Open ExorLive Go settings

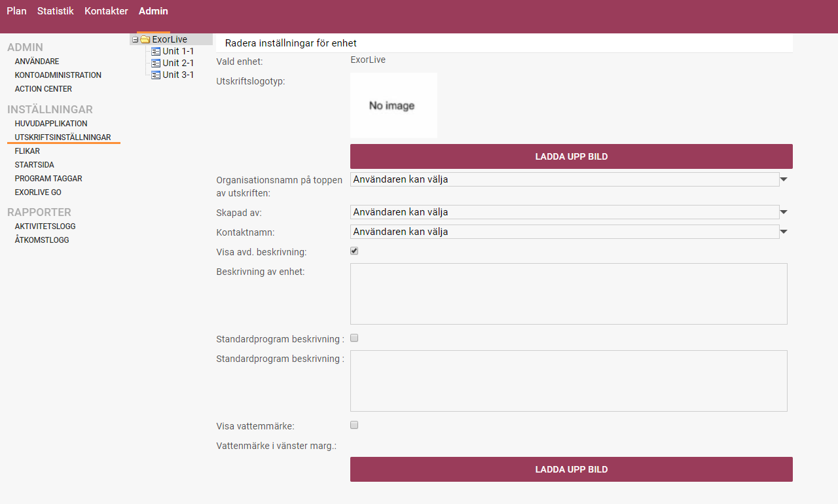38,192
